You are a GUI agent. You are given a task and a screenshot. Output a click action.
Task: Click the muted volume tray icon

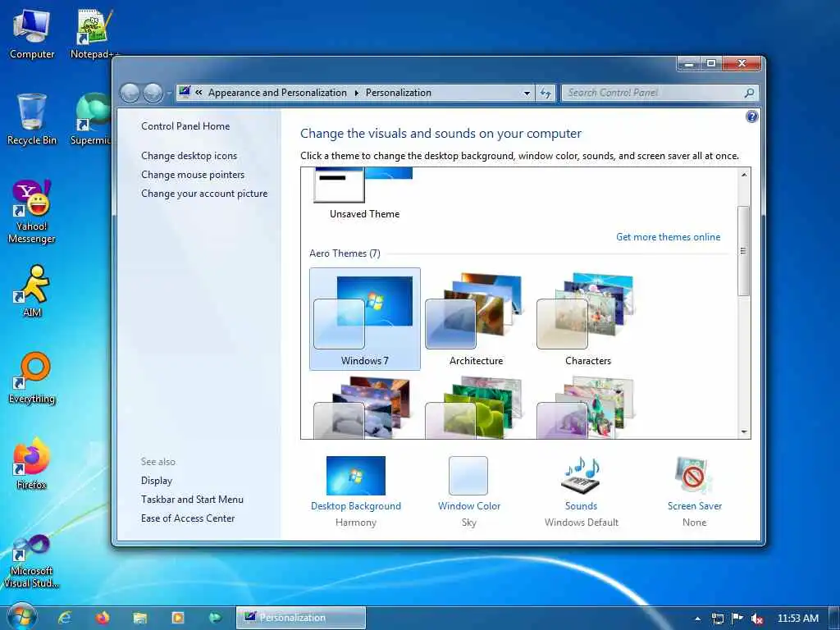coord(757,619)
